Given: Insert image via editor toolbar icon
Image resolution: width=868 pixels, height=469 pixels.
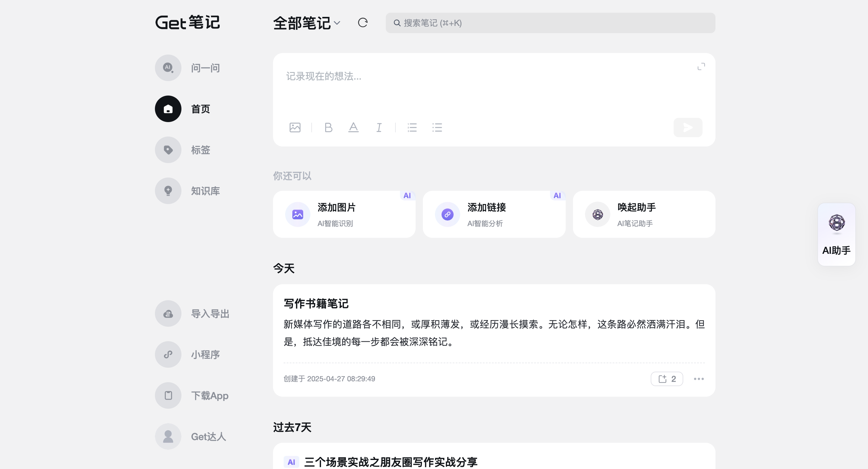Looking at the screenshot, I should pos(295,127).
